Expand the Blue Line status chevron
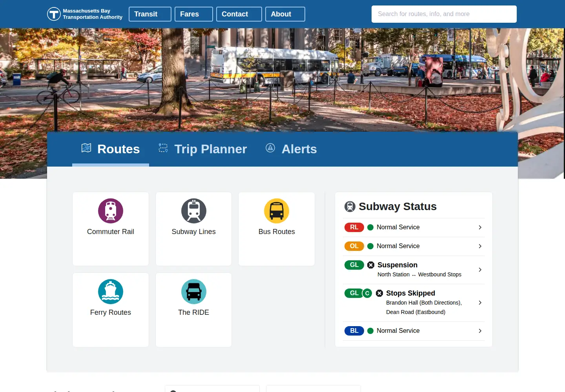 [480, 331]
